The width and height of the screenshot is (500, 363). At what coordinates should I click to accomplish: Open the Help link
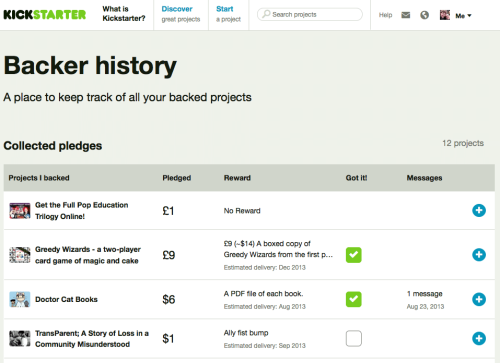(x=385, y=15)
